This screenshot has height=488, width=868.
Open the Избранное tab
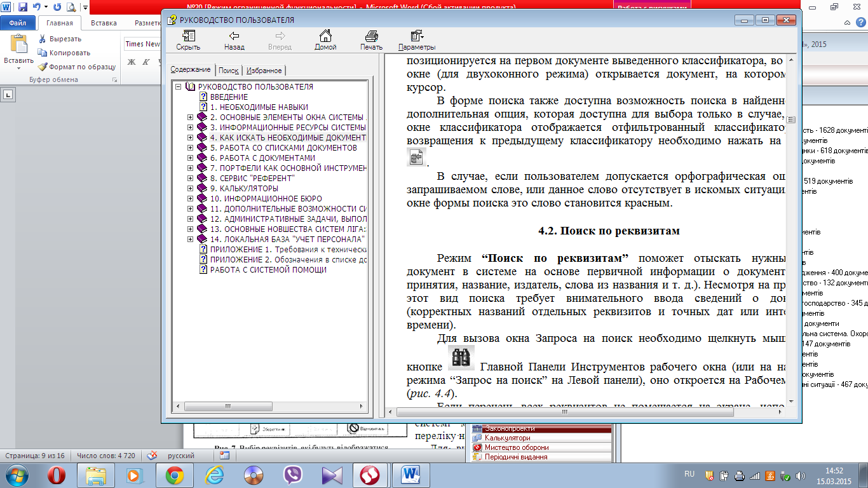[264, 71]
